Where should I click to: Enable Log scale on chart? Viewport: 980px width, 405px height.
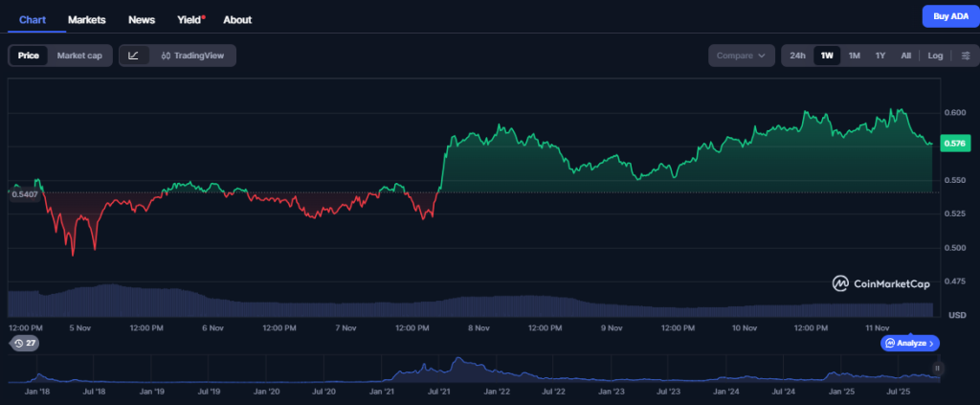pyautogui.click(x=935, y=56)
